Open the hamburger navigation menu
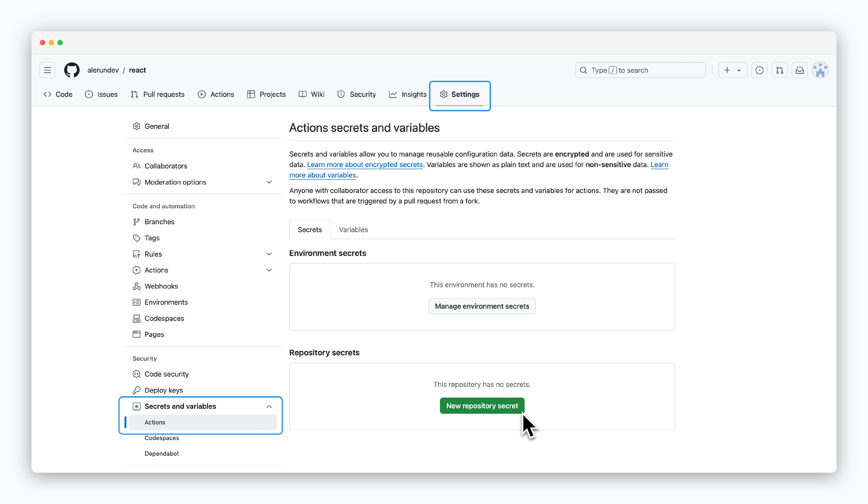This screenshot has height=504, width=868. [x=47, y=70]
